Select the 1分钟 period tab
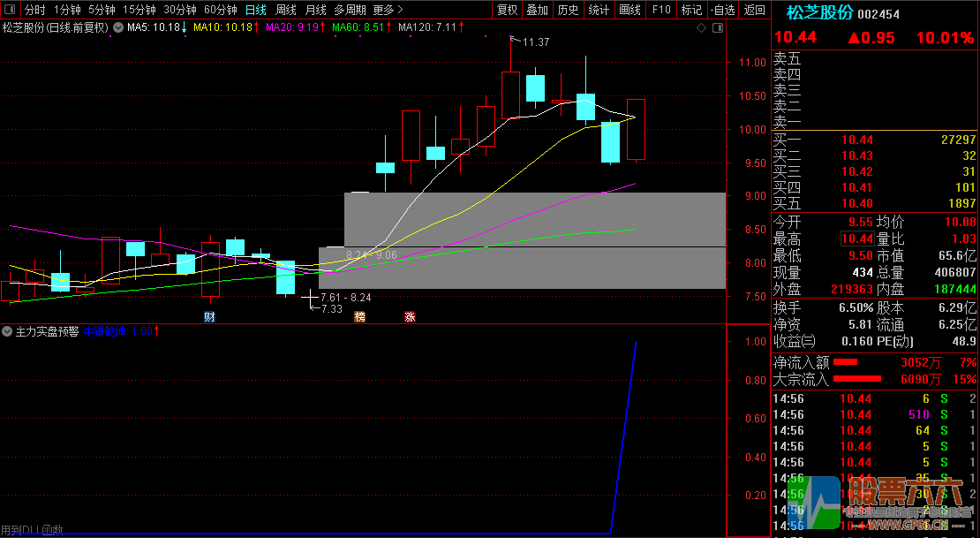 [x=67, y=10]
